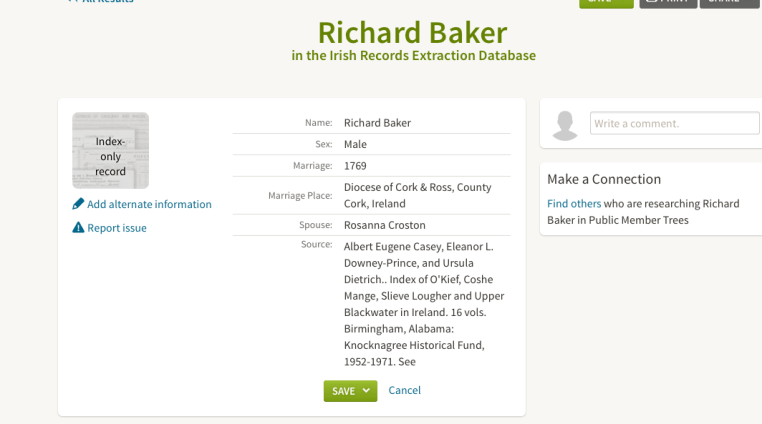Follow the Report issue link
This screenshot has width=762, height=424.
117,228
